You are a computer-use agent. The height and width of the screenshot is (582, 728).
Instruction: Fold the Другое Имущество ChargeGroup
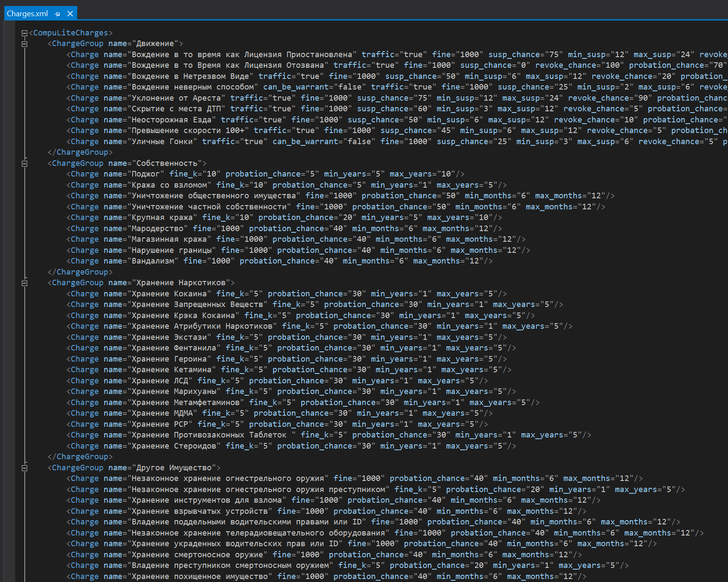coord(24,468)
